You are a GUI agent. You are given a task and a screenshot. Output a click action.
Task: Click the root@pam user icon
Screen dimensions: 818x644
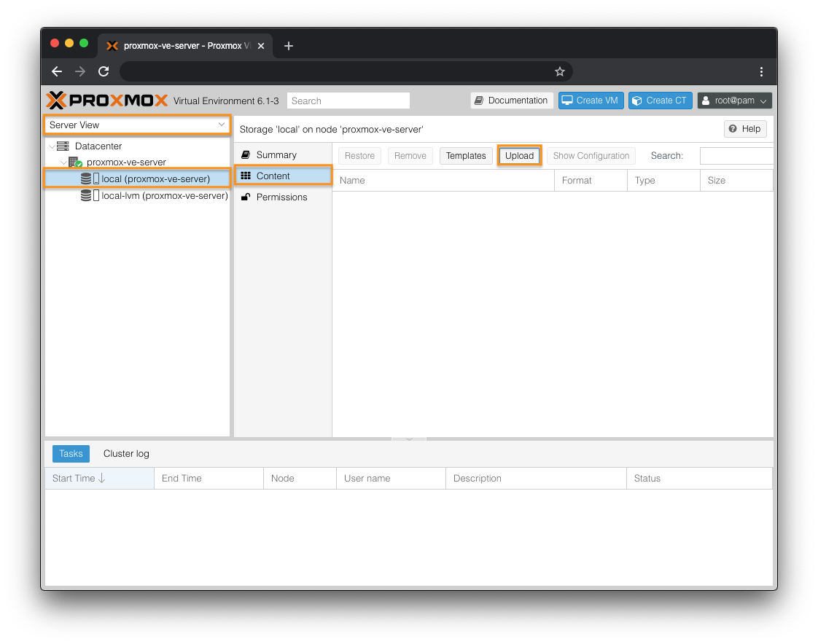705,101
